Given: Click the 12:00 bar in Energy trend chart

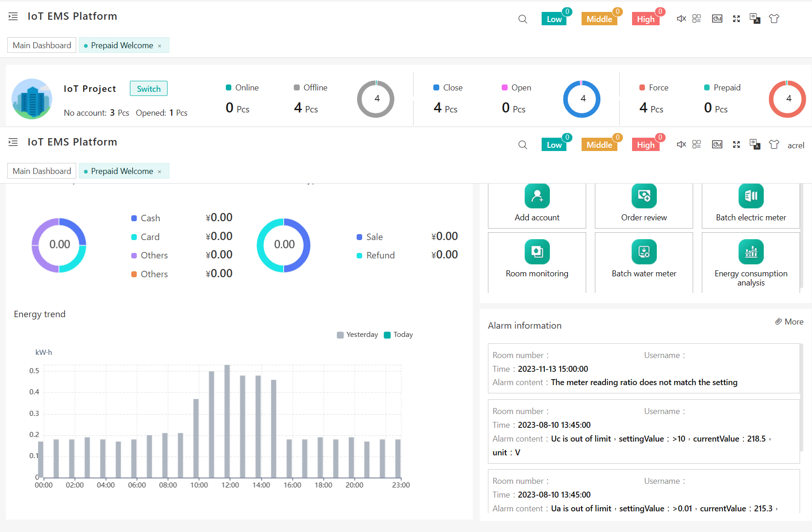Looking at the screenshot, I should (x=227, y=421).
